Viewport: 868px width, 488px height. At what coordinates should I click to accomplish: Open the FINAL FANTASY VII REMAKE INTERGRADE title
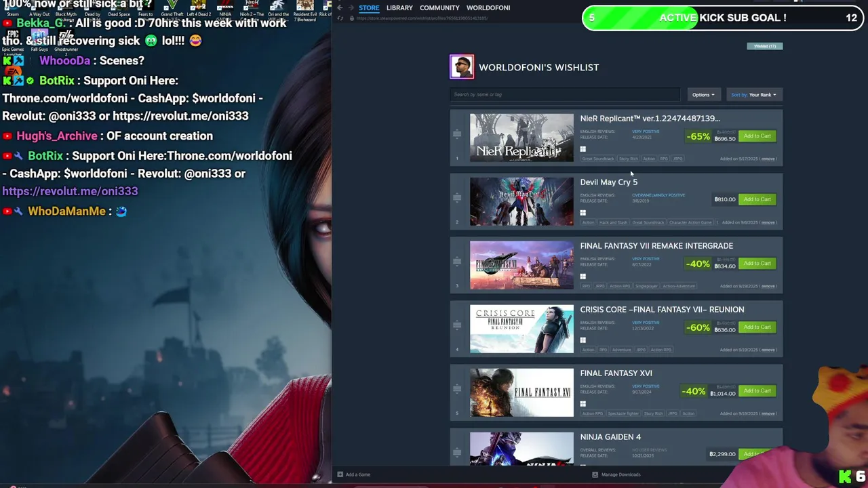[656, 246]
